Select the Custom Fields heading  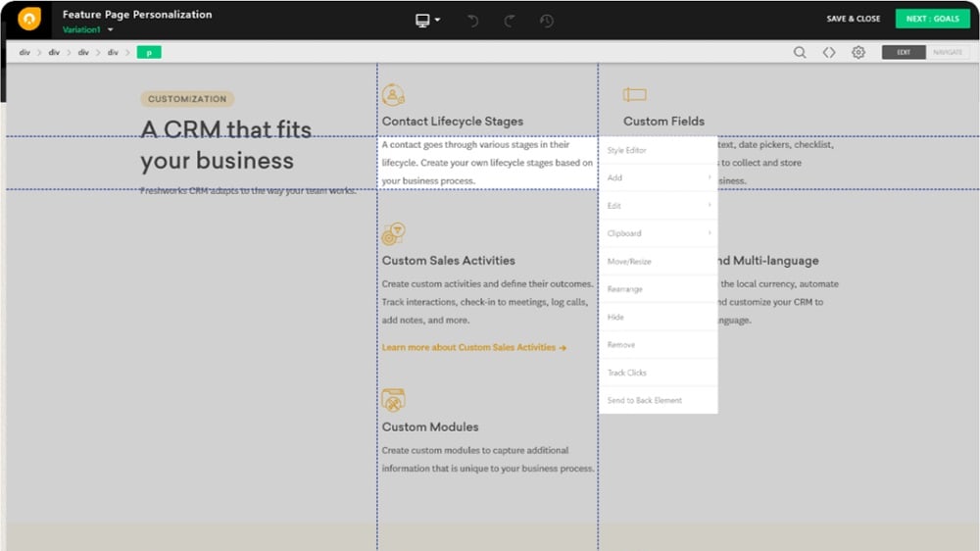point(663,122)
